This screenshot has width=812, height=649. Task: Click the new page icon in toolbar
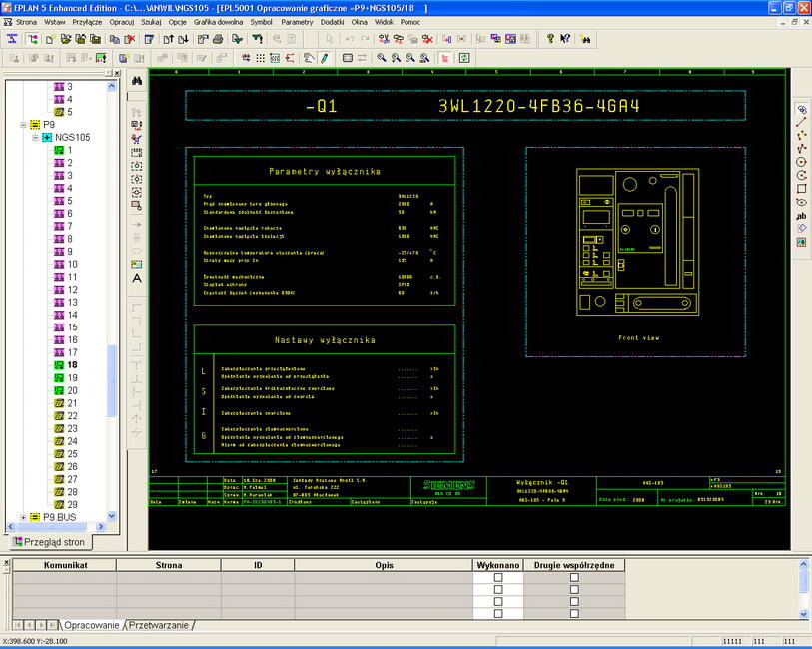click(50, 39)
